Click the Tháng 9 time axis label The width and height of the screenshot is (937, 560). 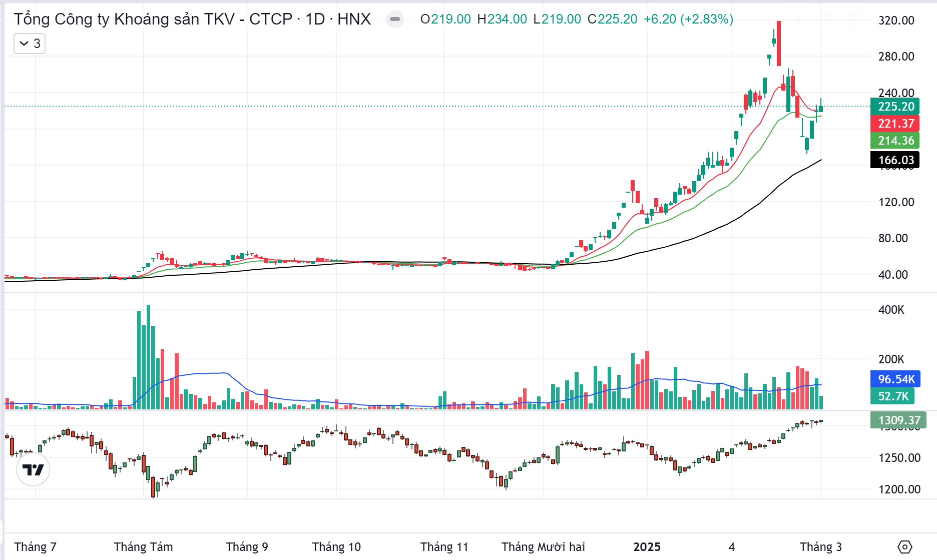pos(247,547)
